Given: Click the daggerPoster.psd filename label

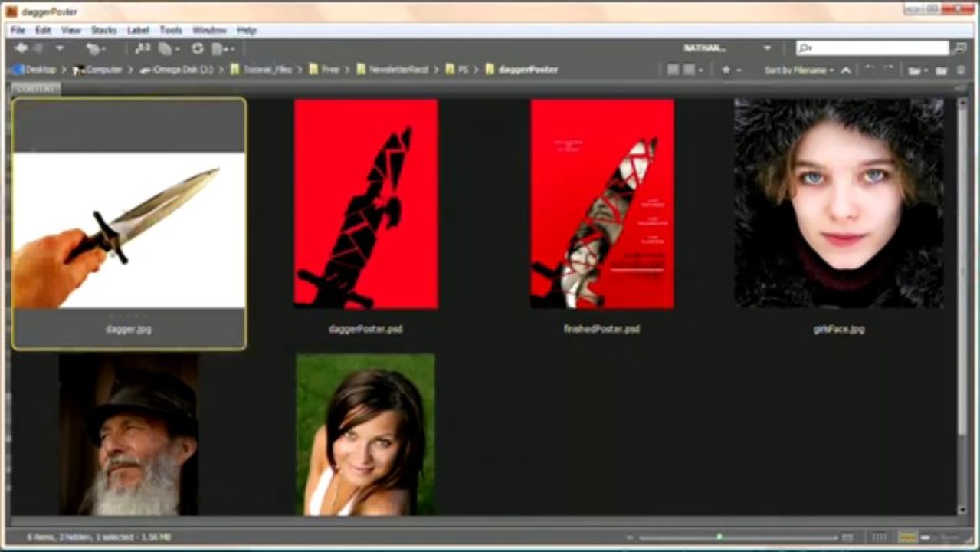Looking at the screenshot, I should [365, 329].
